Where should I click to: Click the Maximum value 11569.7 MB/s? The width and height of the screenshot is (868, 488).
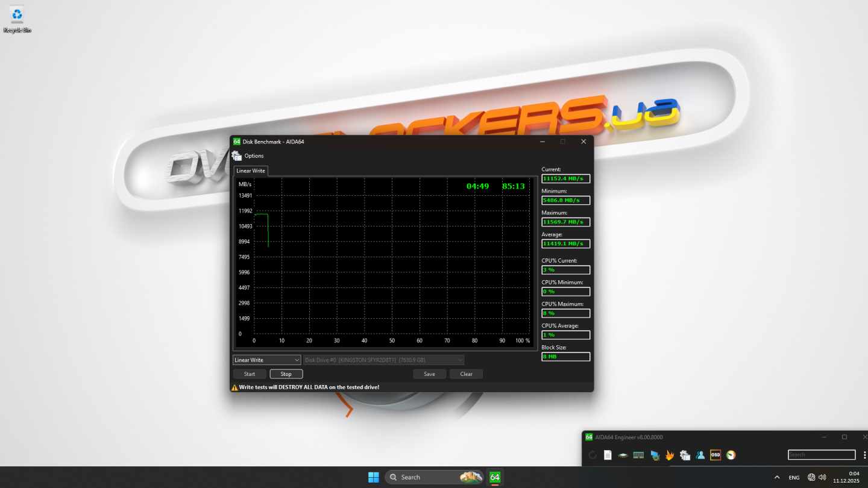(x=565, y=222)
